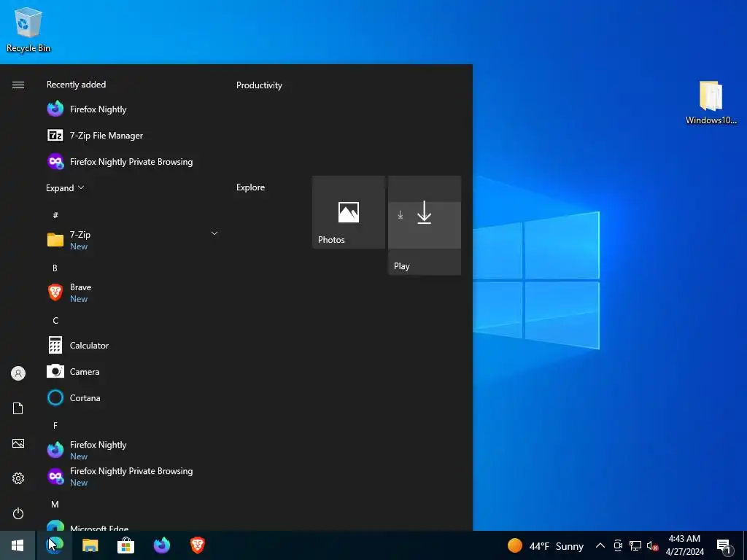Click the Explore group heading
747x560 pixels.
[x=251, y=187]
